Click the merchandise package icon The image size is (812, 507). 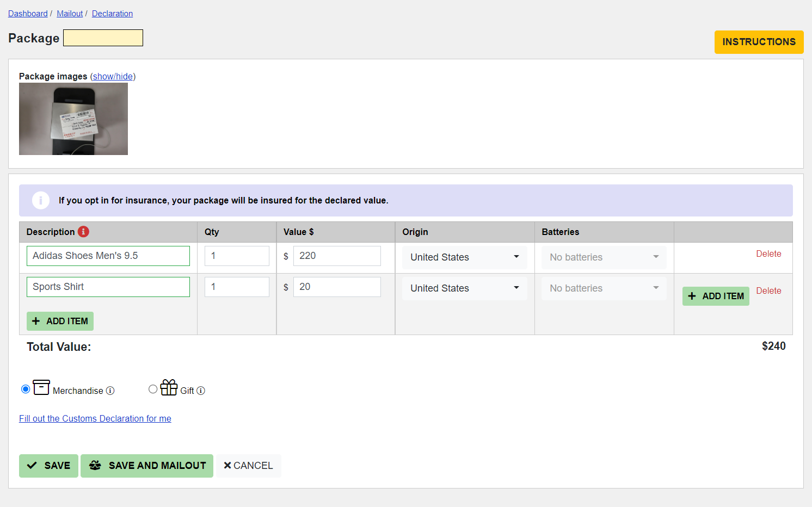pos(41,388)
